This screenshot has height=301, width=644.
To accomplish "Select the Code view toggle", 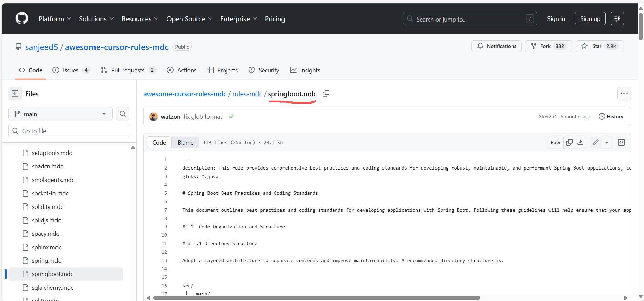I will [x=159, y=142].
